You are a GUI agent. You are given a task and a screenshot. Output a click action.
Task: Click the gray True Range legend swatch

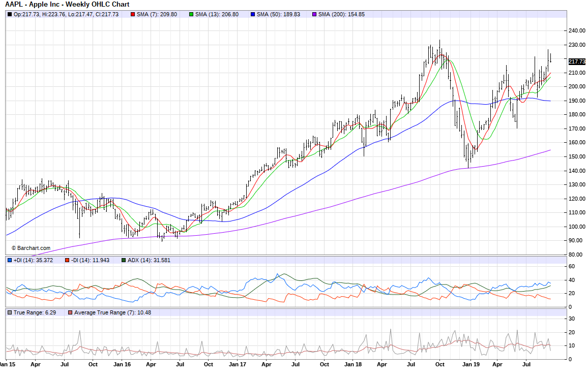click(x=10, y=312)
